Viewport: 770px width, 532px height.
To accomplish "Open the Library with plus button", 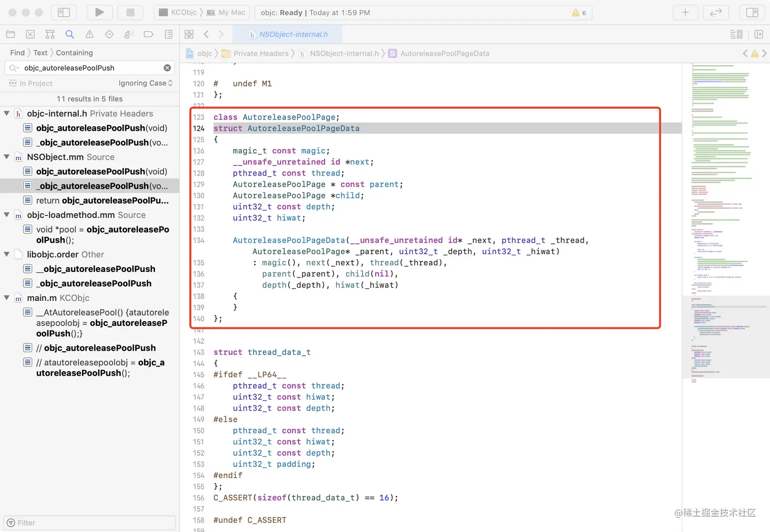I will coord(685,12).
